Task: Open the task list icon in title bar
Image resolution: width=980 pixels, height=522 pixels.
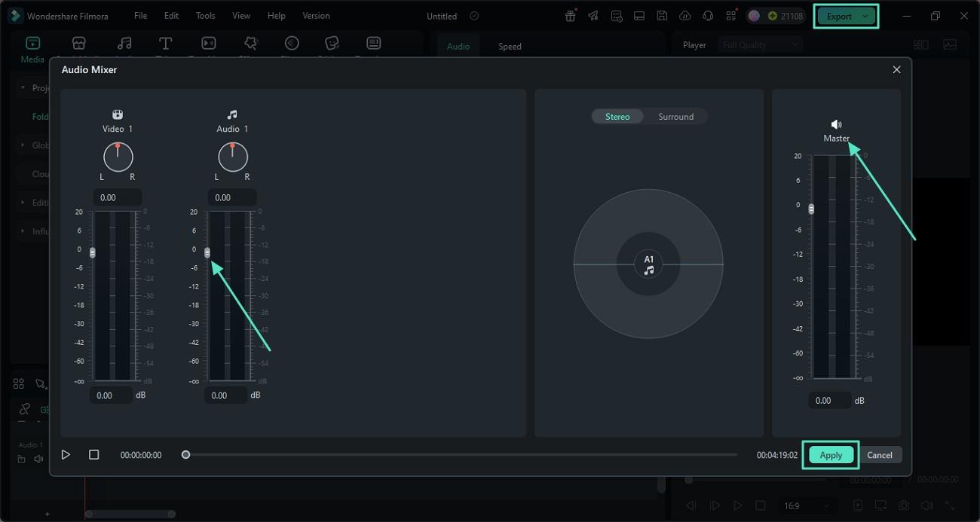Action: coord(617,16)
